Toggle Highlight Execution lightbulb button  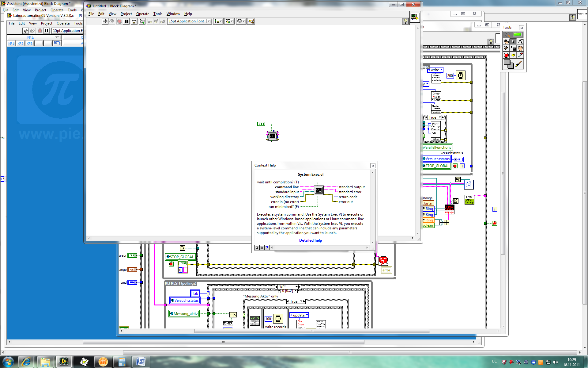point(134,21)
